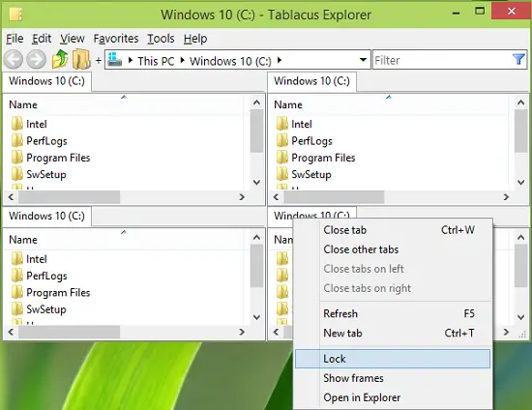Click scroll up arrow in top-left pane
Screen dimensions: 532x410
pyautogui.click(x=257, y=102)
